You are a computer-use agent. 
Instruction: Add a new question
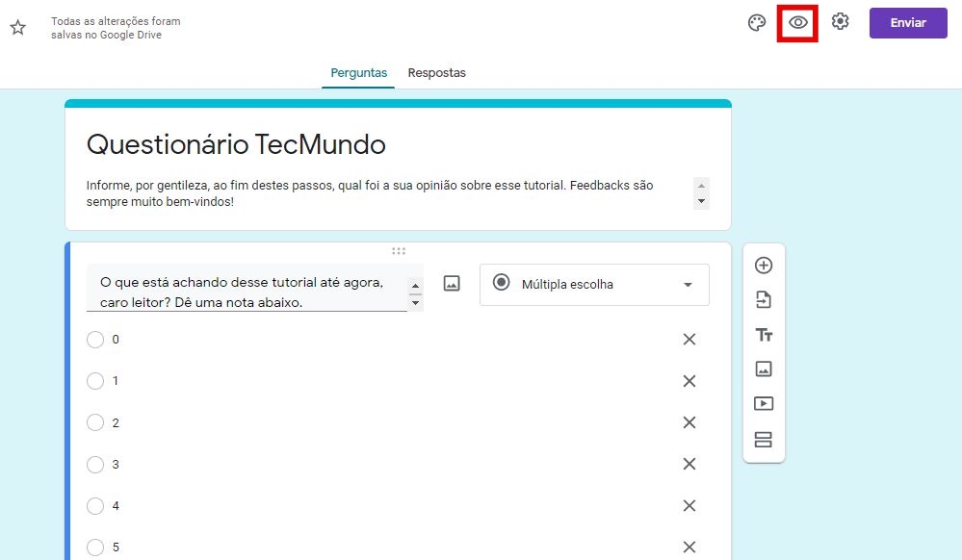(764, 266)
